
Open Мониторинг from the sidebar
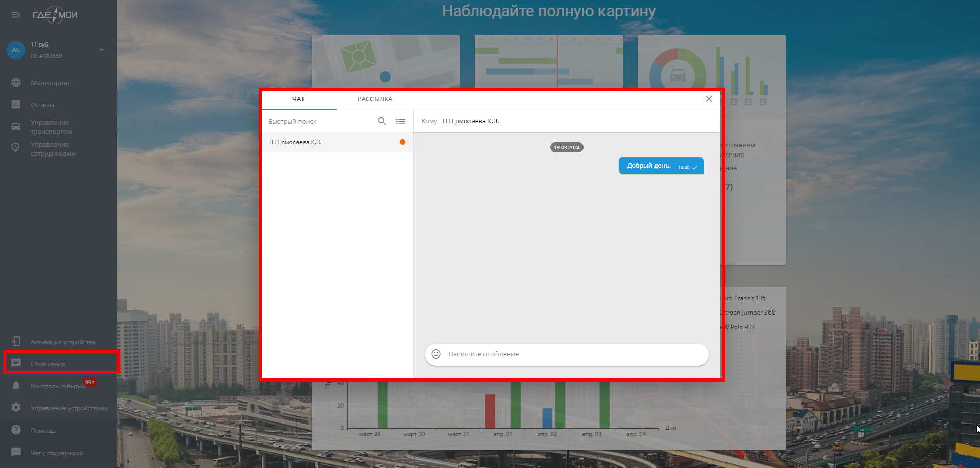[x=50, y=83]
